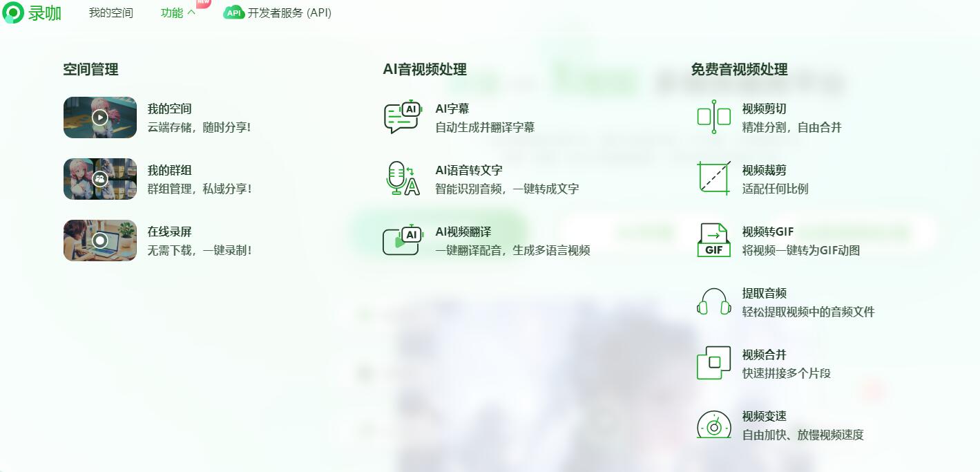The height and width of the screenshot is (472, 980).
Task: Open the 我的群组 thumbnail image
Action: [x=100, y=179]
